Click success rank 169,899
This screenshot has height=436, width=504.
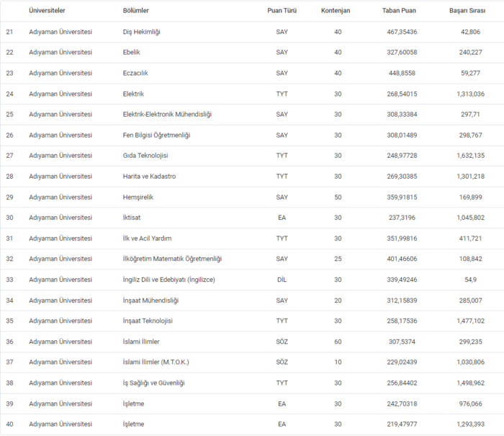[470, 197]
